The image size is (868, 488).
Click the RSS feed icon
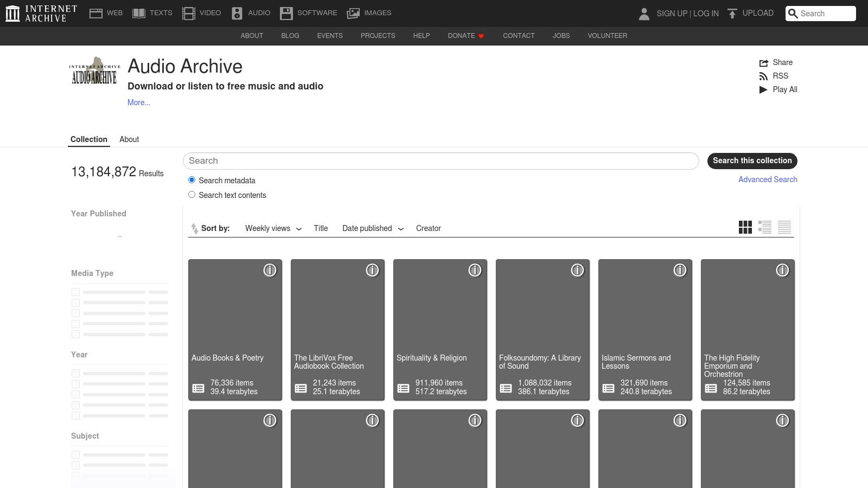764,76
